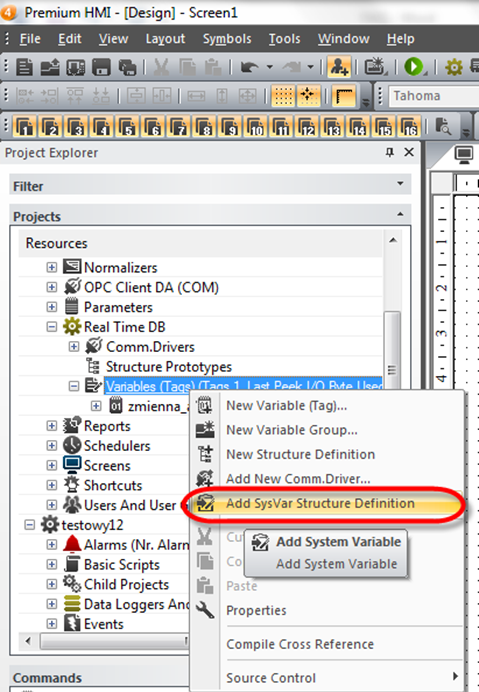479x692 pixels.
Task: Open the Help menu
Action: pyautogui.click(x=400, y=39)
